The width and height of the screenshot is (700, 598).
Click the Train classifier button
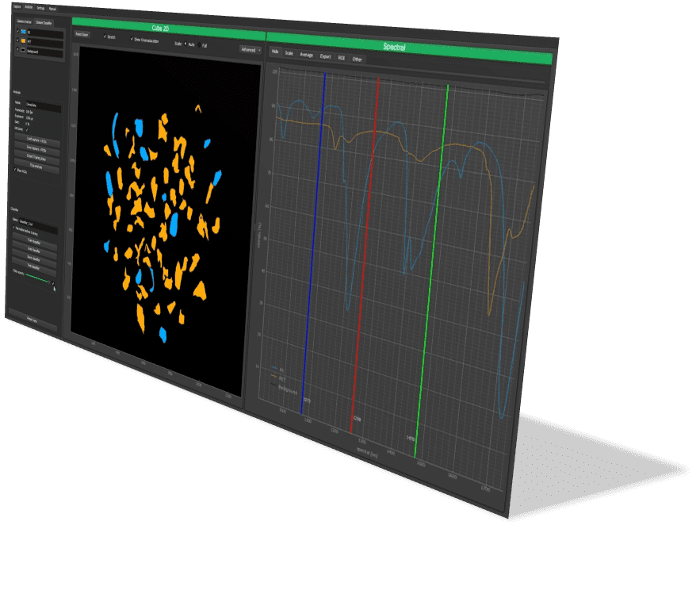click(x=35, y=242)
